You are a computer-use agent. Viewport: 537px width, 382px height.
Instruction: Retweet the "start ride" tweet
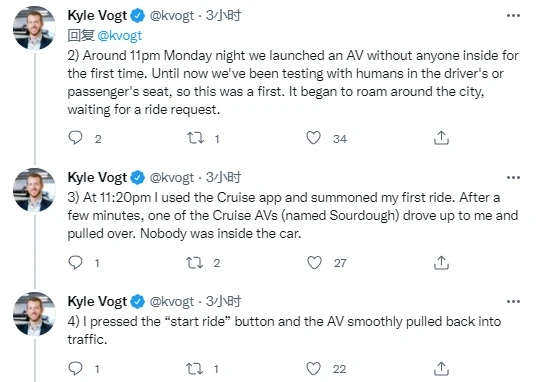pos(195,369)
